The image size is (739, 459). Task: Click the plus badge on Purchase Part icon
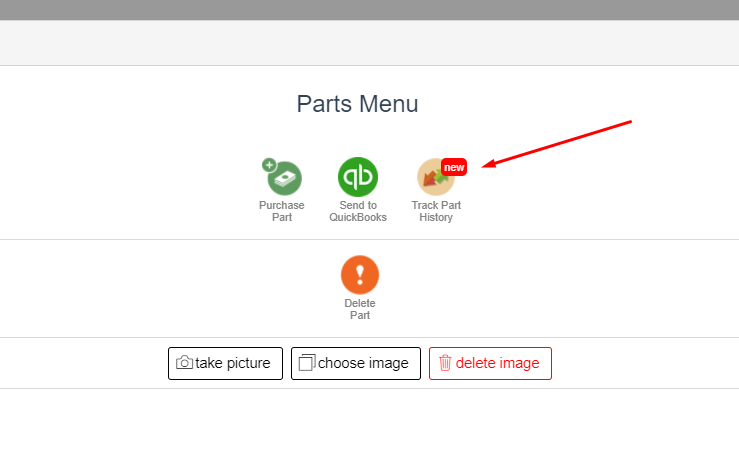(269, 165)
